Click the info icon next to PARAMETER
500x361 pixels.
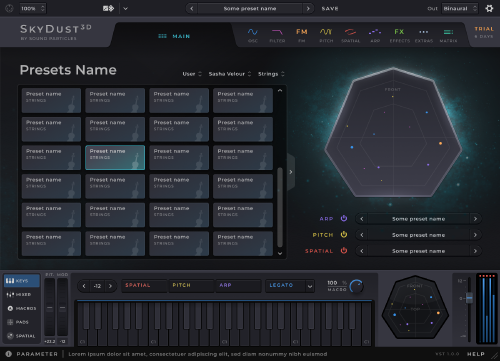click(x=9, y=354)
